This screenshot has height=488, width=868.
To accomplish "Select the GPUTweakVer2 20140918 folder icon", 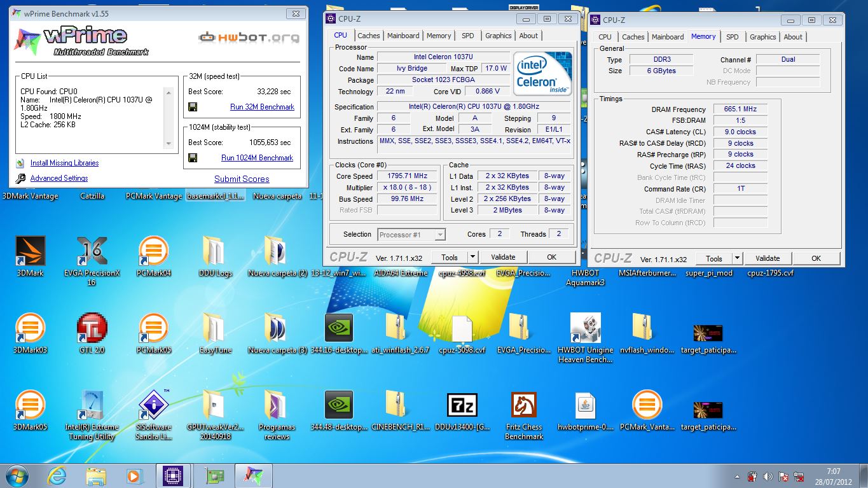I will (215, 405).
